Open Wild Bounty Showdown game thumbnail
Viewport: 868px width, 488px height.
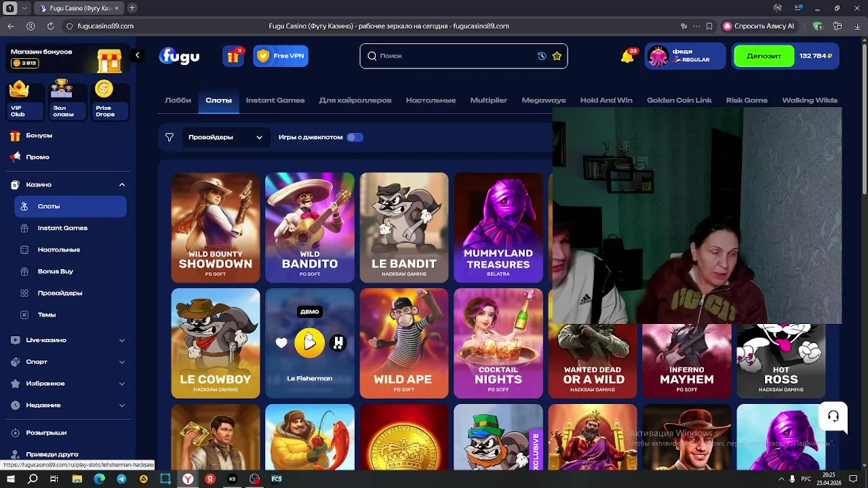pos(216,228)
